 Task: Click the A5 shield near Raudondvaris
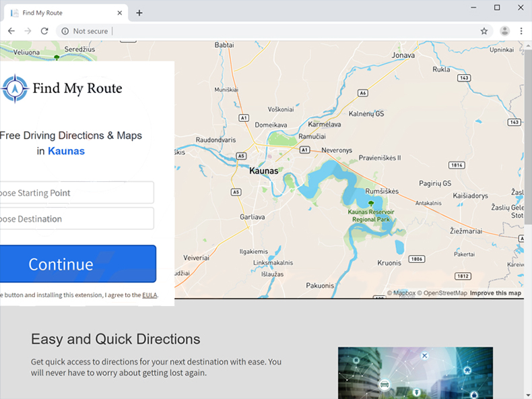241,156
